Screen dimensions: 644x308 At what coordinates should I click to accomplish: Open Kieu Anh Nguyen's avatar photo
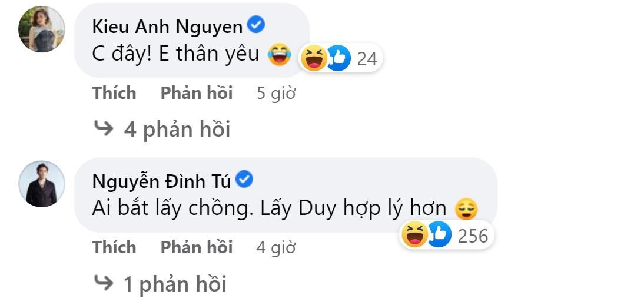[x=41, y=29]
